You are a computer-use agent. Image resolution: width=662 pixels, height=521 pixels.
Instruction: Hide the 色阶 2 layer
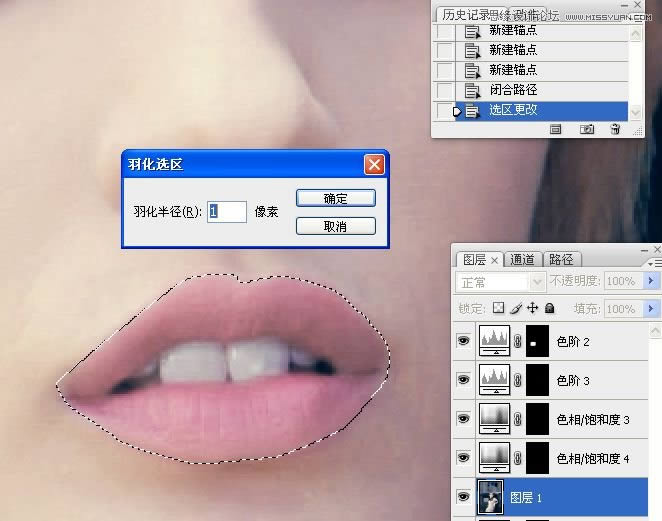point(463,341)
